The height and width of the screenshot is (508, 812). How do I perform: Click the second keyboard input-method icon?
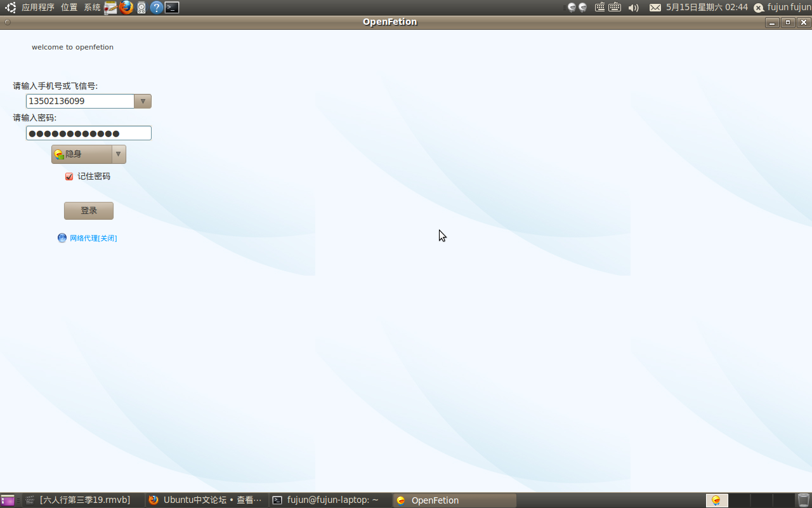[615, 8]
